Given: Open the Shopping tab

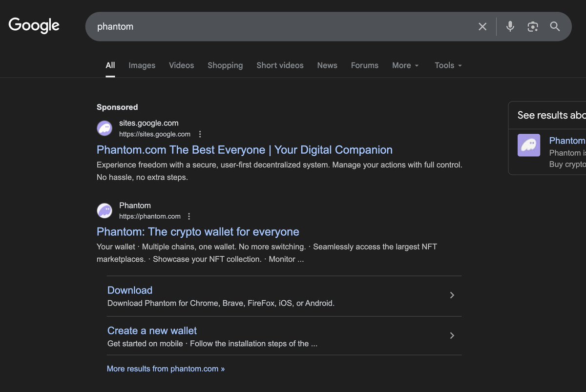Looking at the screenshot, I should coord(225,65).
